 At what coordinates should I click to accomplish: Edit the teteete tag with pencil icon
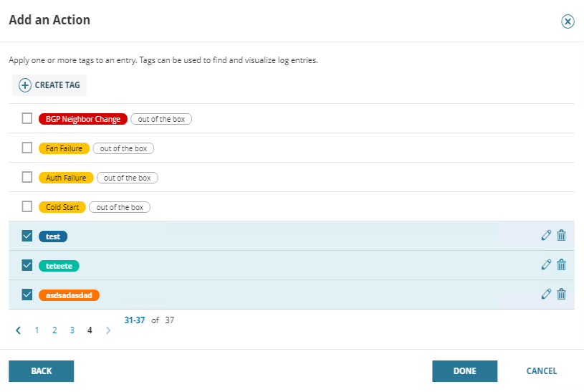(x=546, y=264)
